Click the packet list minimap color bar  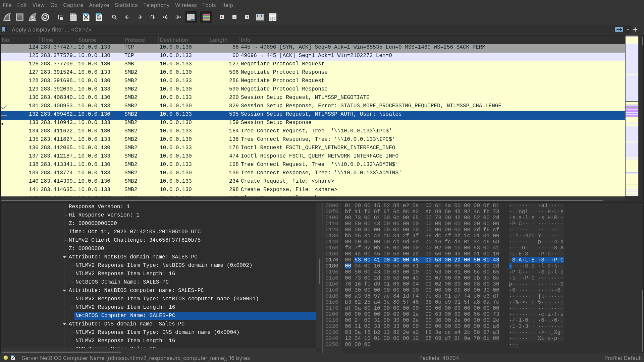[632, 116]
